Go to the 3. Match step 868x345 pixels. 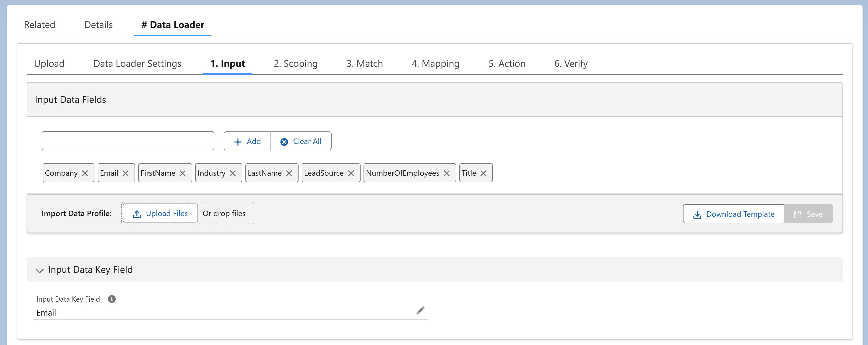[365, 64]
